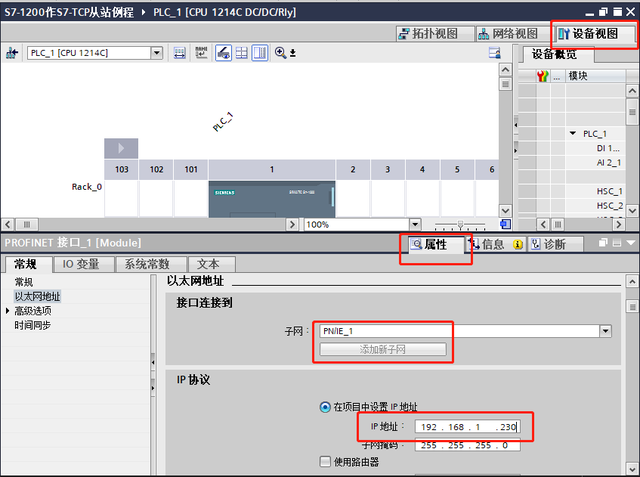Open the 诊断 diagnostics tab
The height and width of the screenshot is (477, 640).
pos(554,244)
